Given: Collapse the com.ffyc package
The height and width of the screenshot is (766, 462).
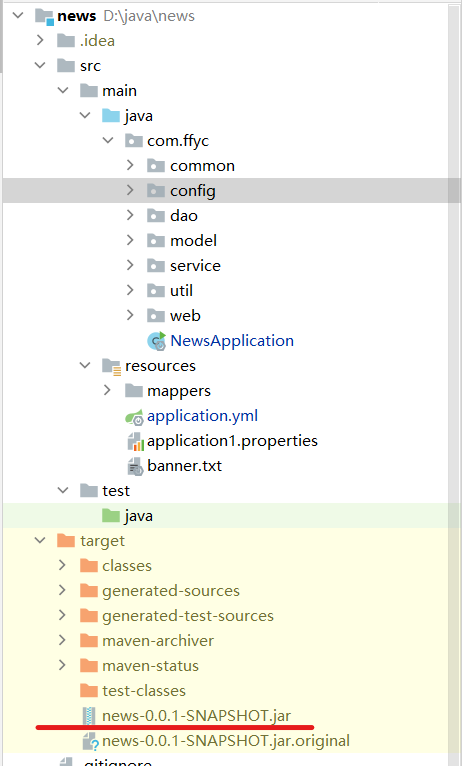Looking at the screenshot, I should click(x=107, y=140).
